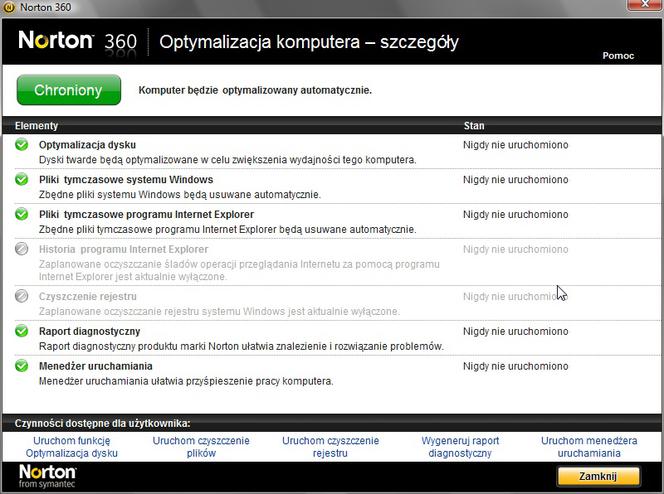The height and width of the screenshot is (494, 664).
Task: Start Uruchom czyszczenie plików
Action: (201, 447)
